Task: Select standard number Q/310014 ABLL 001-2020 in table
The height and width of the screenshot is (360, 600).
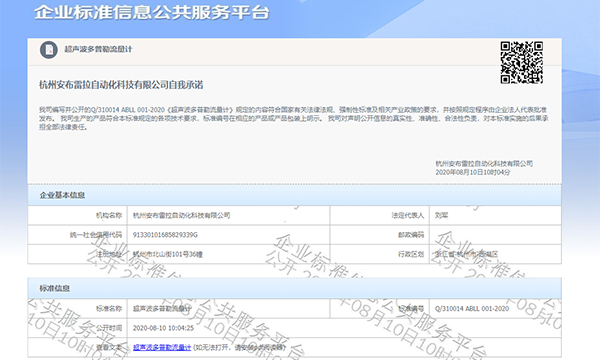Action: click(x=472, y=309)
